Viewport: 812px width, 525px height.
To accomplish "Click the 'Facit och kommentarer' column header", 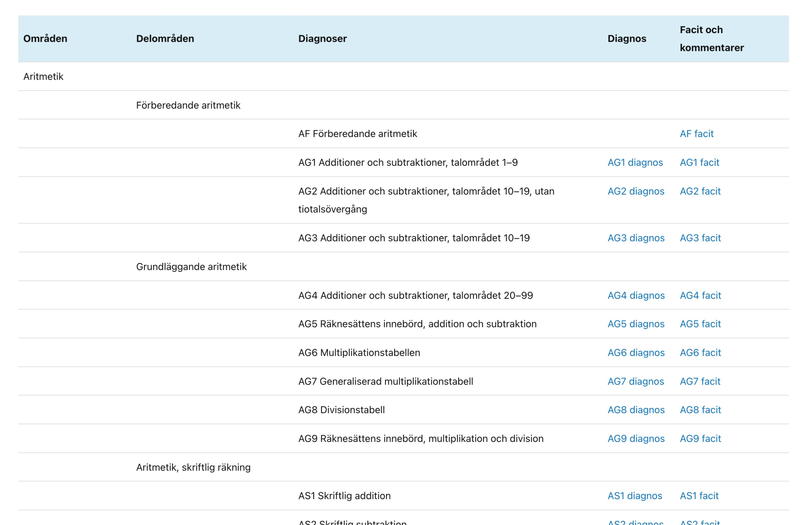I will point(712,39).
